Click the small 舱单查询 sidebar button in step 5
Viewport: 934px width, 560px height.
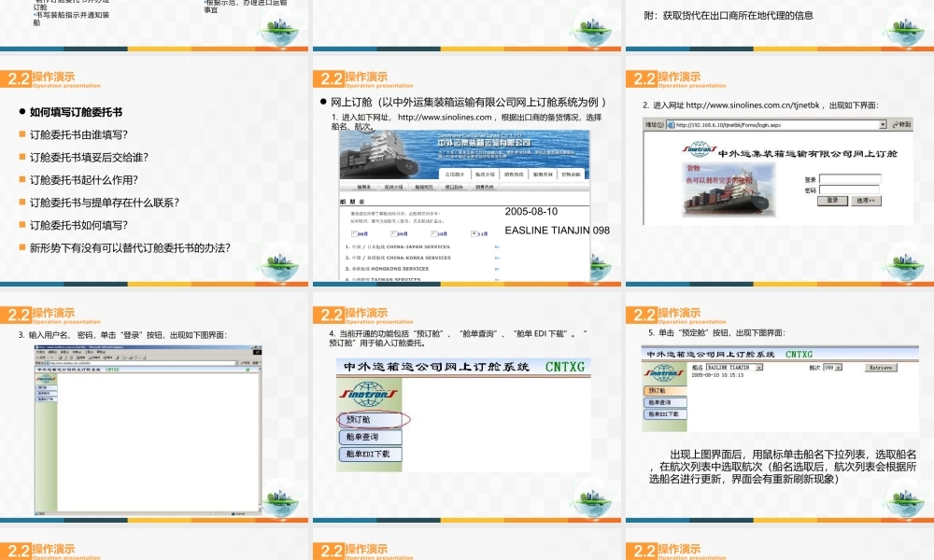(664, 402)
